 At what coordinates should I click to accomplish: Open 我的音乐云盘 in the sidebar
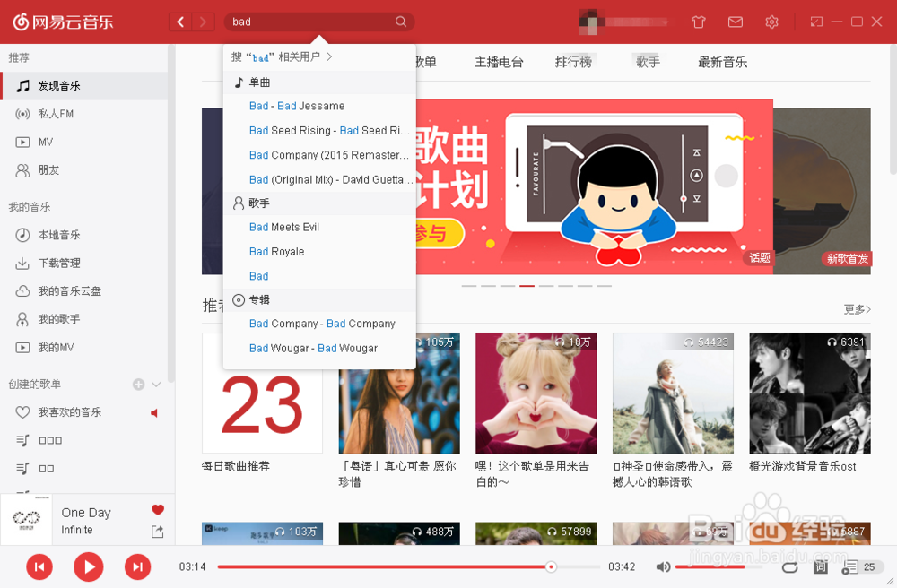84,290
